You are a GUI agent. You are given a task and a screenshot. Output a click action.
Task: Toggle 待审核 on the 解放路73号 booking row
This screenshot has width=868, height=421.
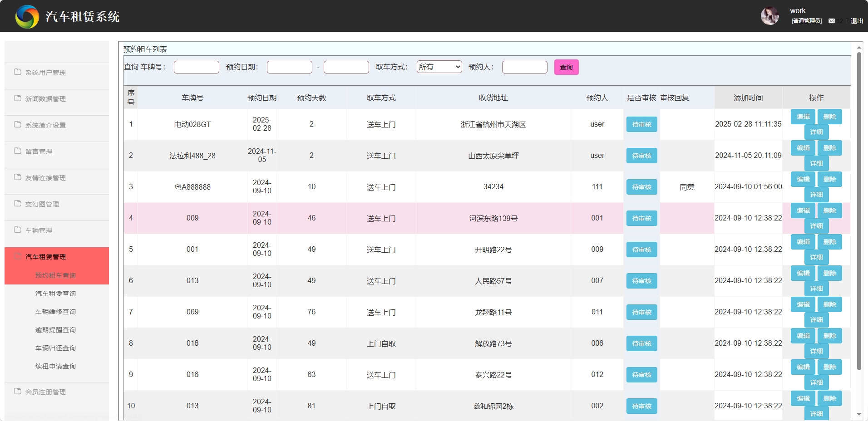pyautogui.click(x=641, y=343)
